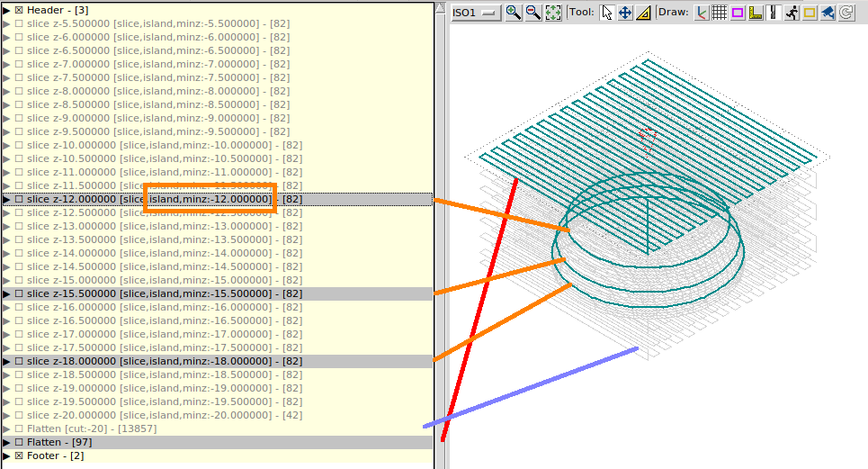Toggle the yellow probe ruler display
This screenshot has width=868, height=469.
[x=756, y=13]
